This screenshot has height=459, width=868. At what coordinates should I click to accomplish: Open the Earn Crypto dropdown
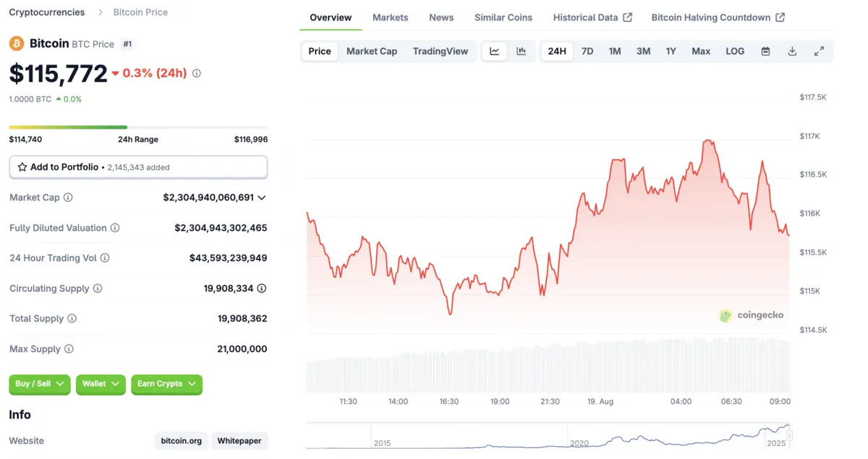(x=166, y=384)
